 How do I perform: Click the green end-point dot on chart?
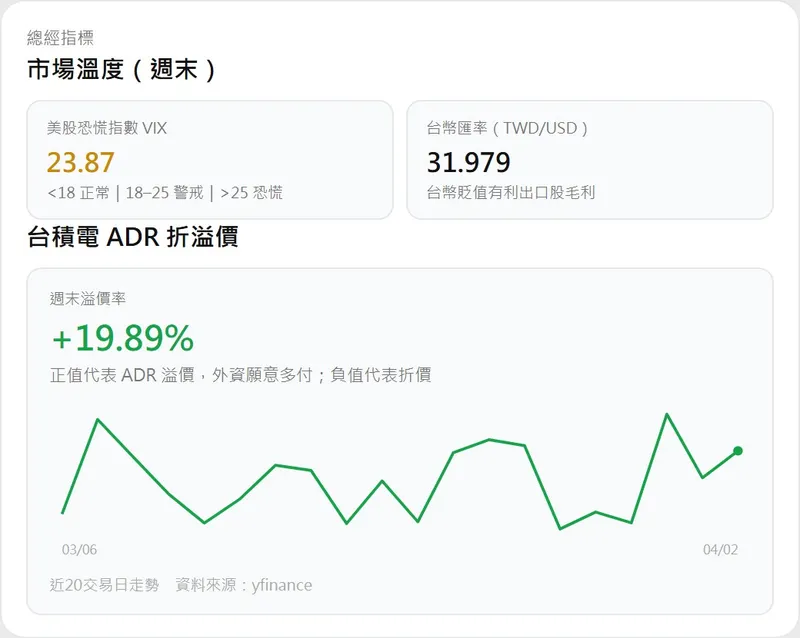point(738,451)
